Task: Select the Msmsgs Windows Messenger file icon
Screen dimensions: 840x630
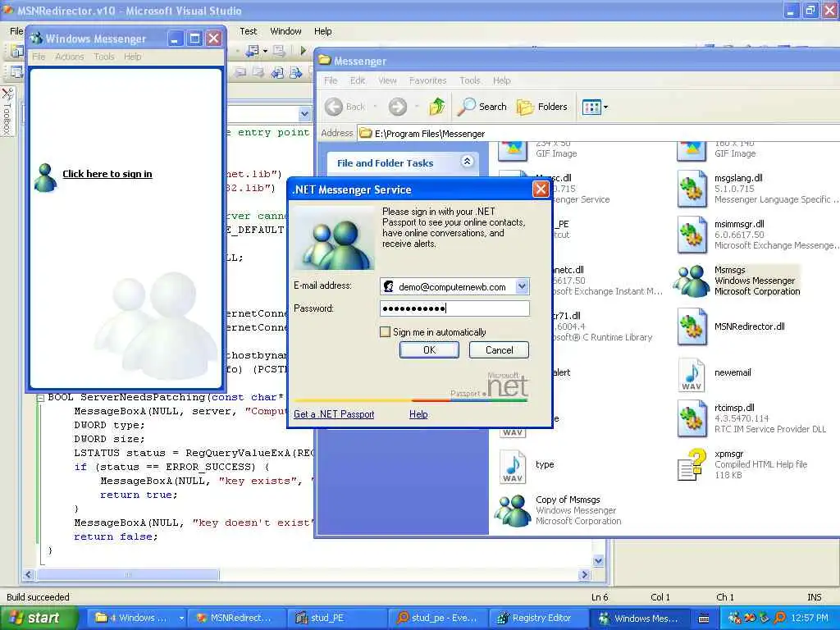Action: click(x=691, y=281)
